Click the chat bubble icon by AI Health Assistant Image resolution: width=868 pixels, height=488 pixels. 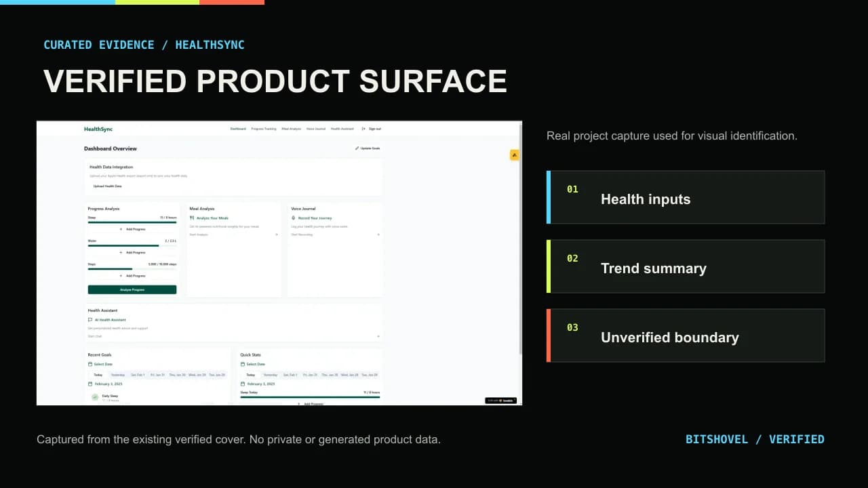coord(90,320)
